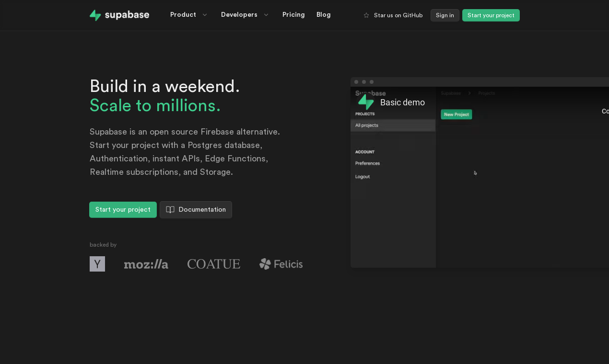609x364 pixels.
Task: Click the Supabase logo in the navbar
Action: [119, 15]
